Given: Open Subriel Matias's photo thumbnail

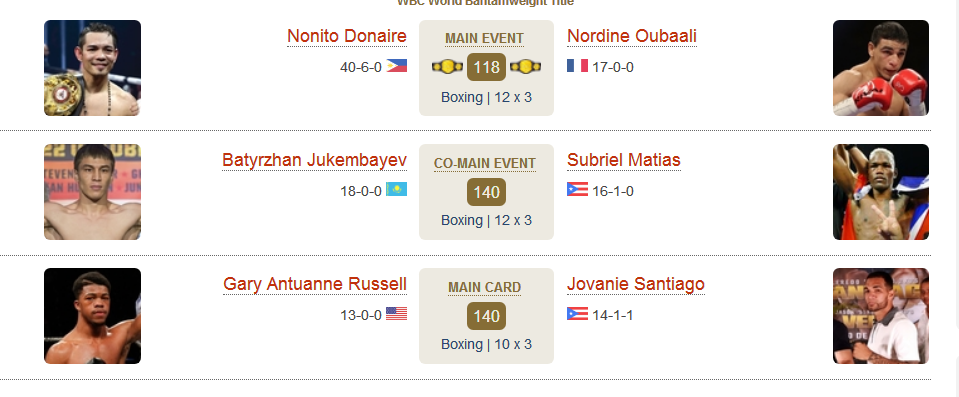Looking at the screenshot, I should coord(881,192).
